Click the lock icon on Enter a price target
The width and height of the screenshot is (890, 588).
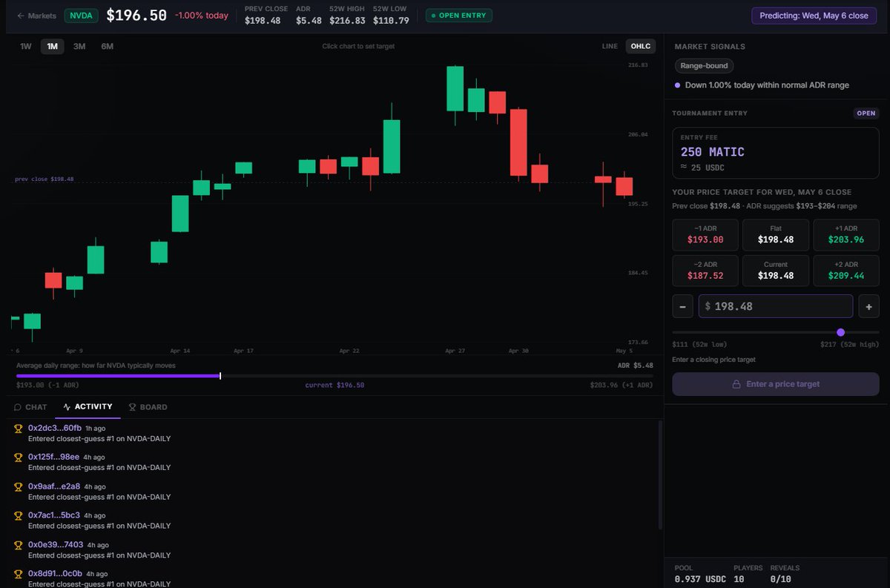pos(736,384)
